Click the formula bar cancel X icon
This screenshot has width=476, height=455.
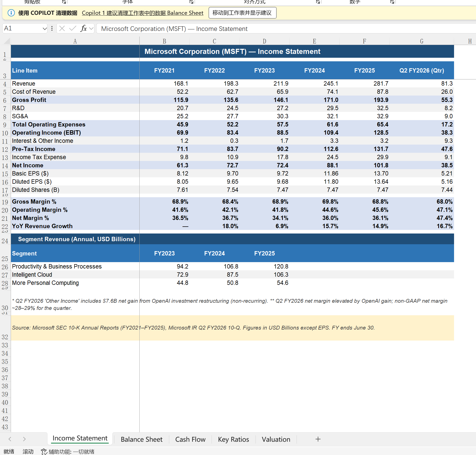(62, 28)
